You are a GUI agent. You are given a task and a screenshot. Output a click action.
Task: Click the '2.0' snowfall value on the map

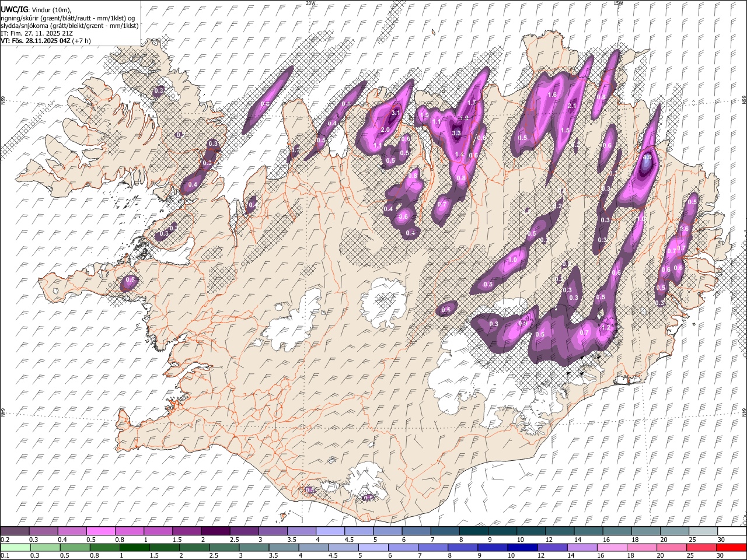[385, 129]
